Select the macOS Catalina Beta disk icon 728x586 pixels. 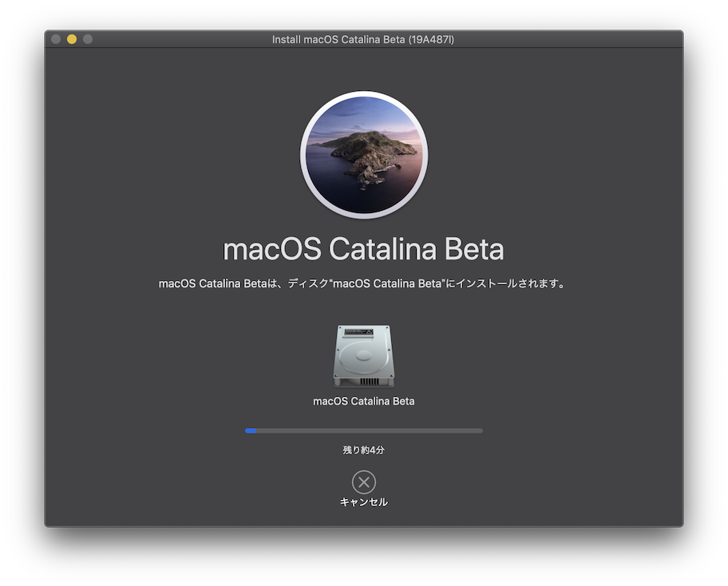coord(363,356)
